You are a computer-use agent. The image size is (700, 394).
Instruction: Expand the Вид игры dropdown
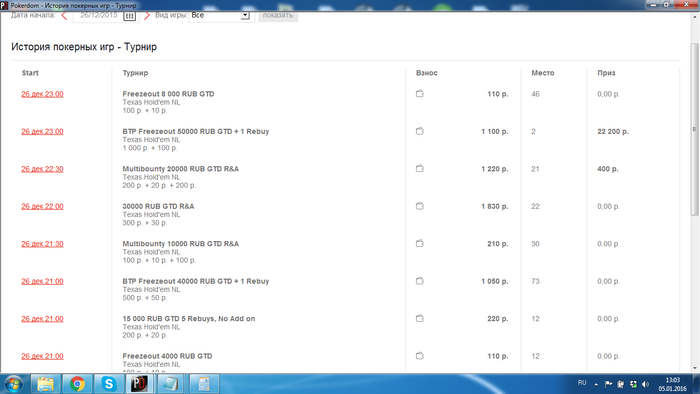[245, 16]
